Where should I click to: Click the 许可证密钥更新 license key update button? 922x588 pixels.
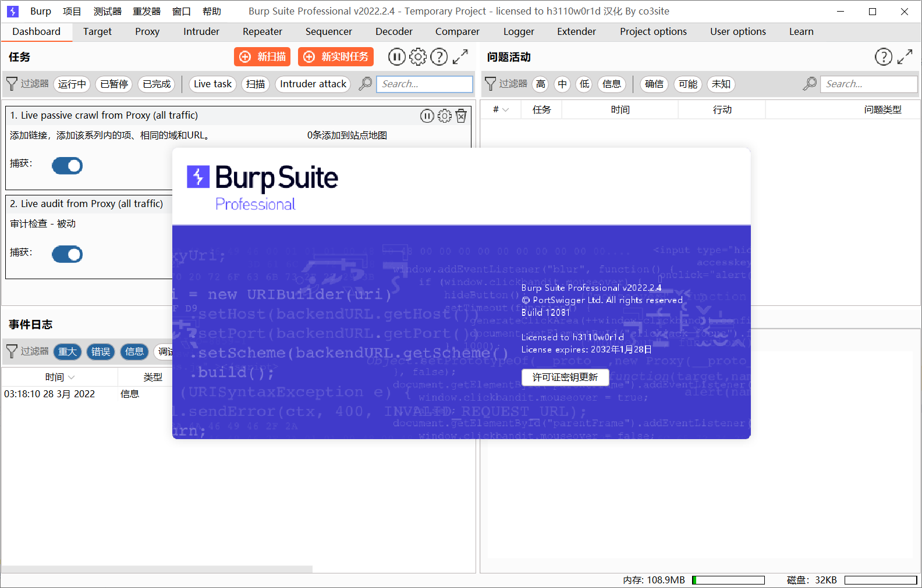point(565,377)
